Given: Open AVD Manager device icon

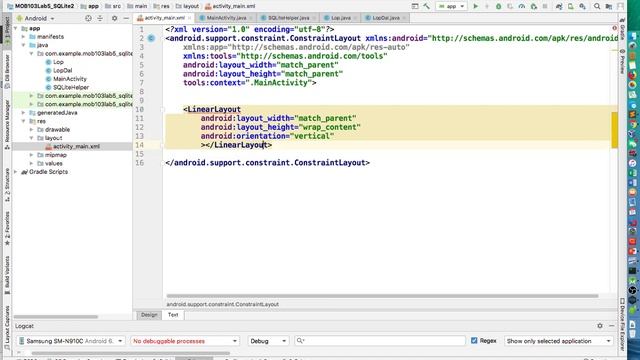Looking at the screenshot, I should pyautogui.click(x=571, y=6).
